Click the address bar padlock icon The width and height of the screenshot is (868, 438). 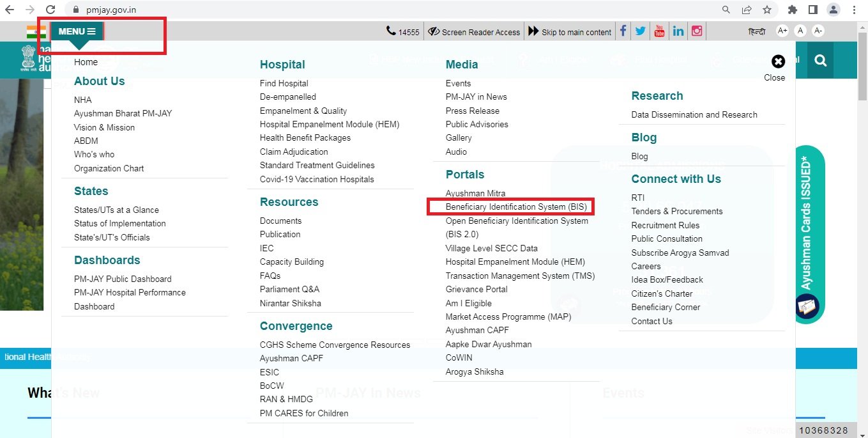coord(76,10)
